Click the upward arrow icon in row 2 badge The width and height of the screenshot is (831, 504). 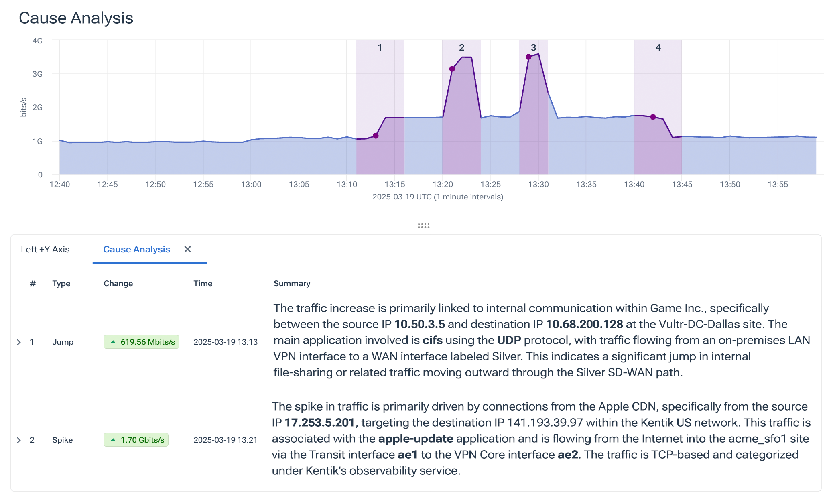[x=113, y=440]
